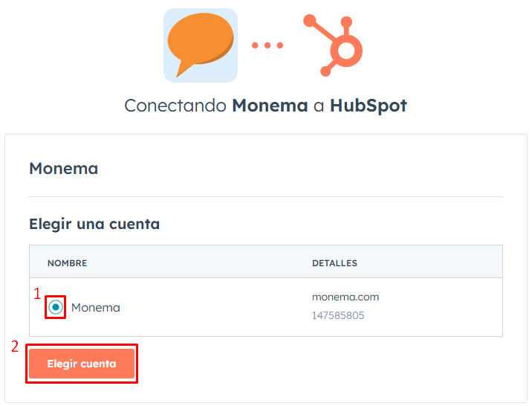The width and height of the screenshot is (532, 406).
Task: Click the divider line under Monema heading
Action: [266, 197]
